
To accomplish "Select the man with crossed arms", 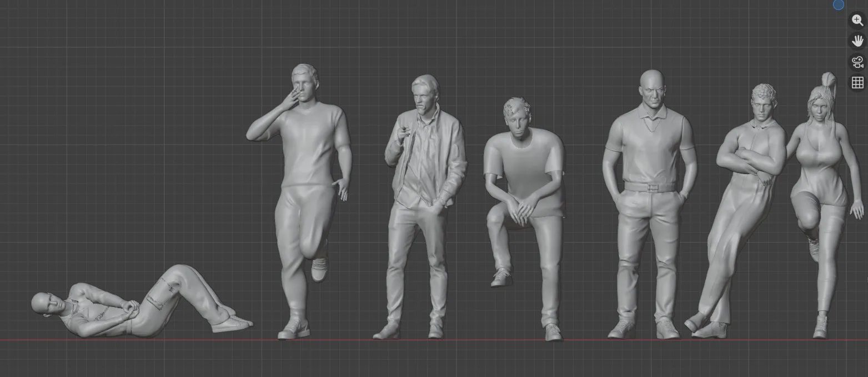I will [741, 211].
